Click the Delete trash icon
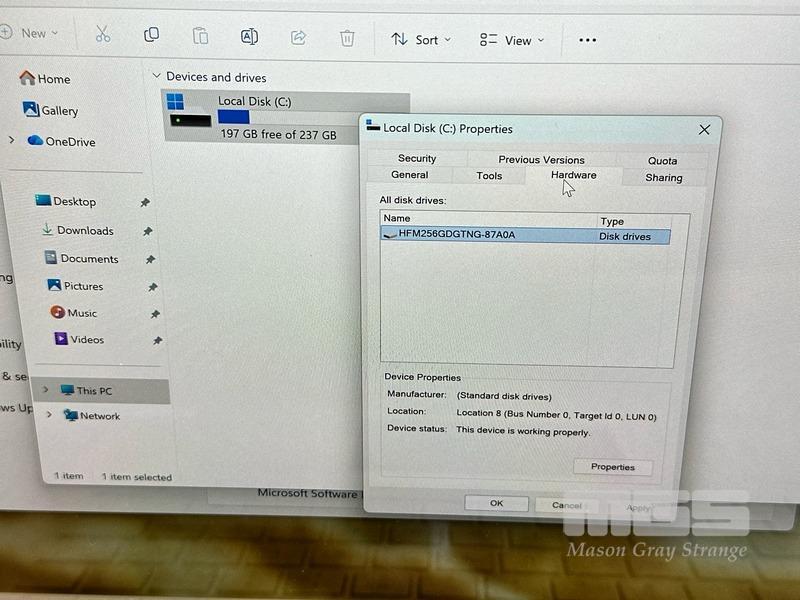This screenshot has width=800, height=600. [x=347, y=38]
